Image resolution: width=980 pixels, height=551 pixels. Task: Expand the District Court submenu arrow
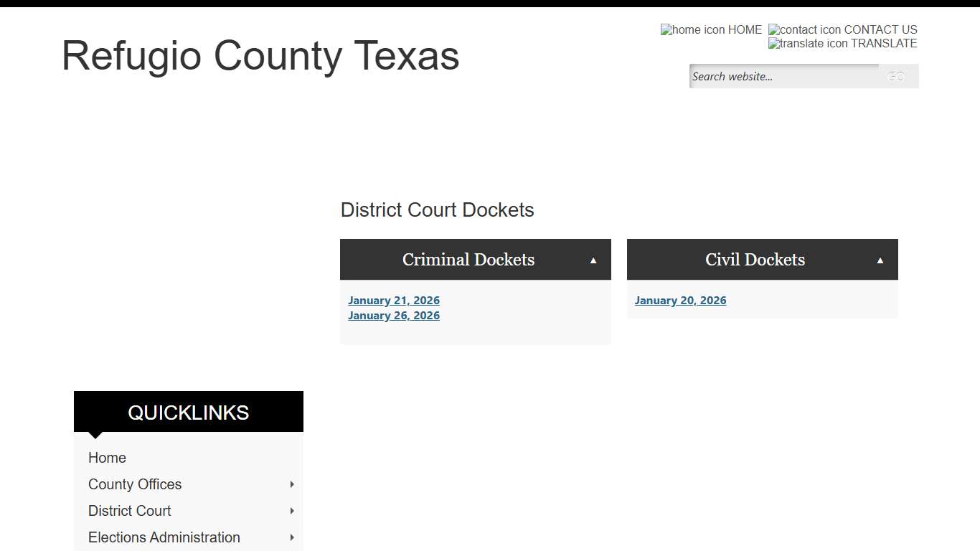click(x=291, y=511)
